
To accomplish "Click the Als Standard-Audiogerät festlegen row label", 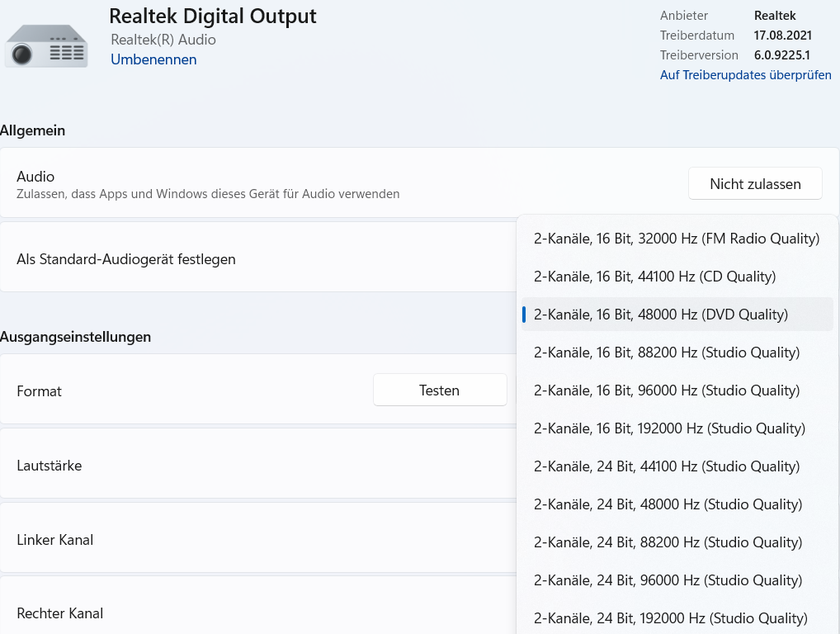I will [x=126, y=259].
